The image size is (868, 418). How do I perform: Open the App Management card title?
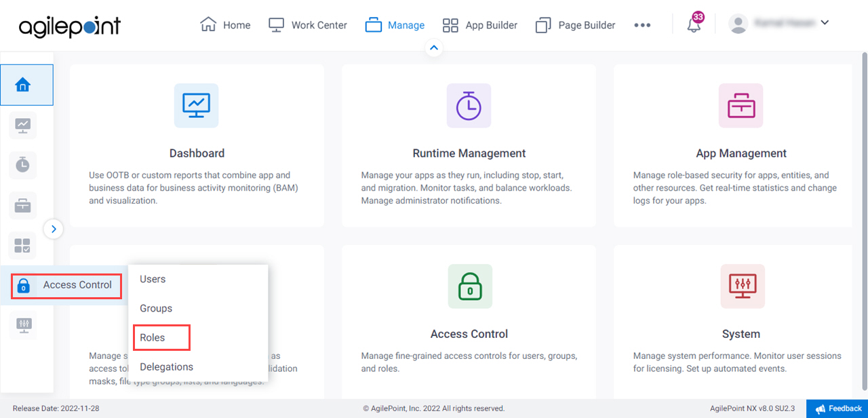coord(741,153)
